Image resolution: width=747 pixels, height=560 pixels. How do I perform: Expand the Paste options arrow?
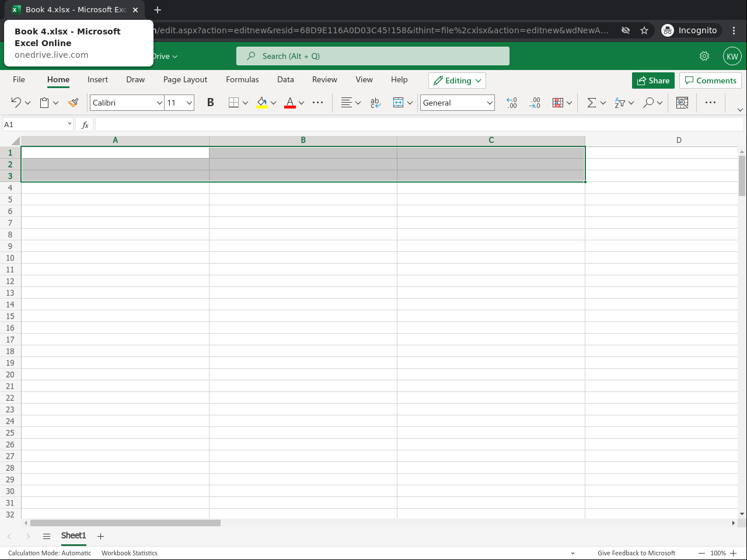coord(56,103)
